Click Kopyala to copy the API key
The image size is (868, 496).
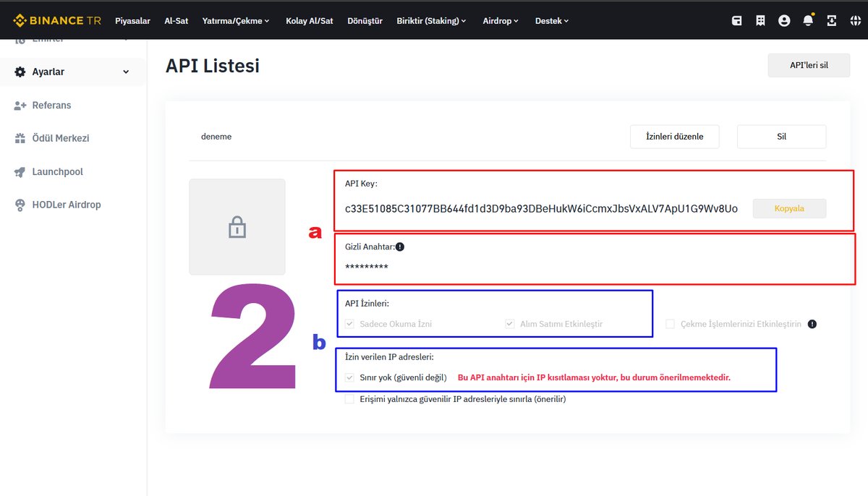pyautogui.click(x=789, y=208)
